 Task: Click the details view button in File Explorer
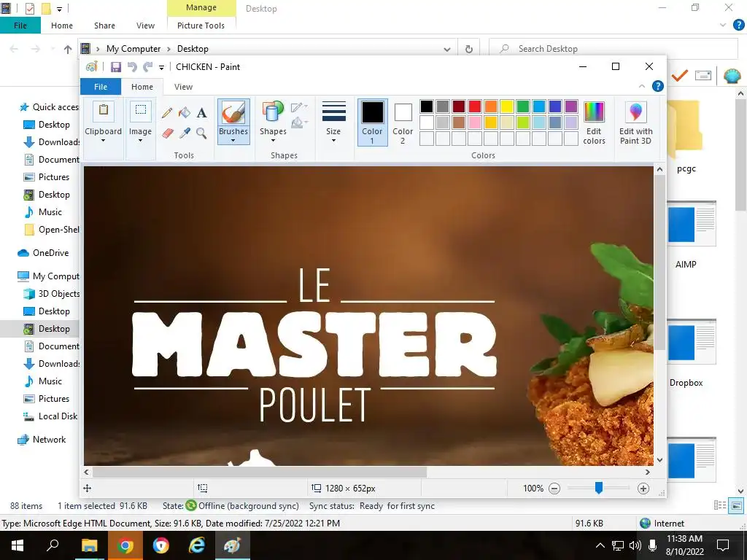click(x=720, y=506)
